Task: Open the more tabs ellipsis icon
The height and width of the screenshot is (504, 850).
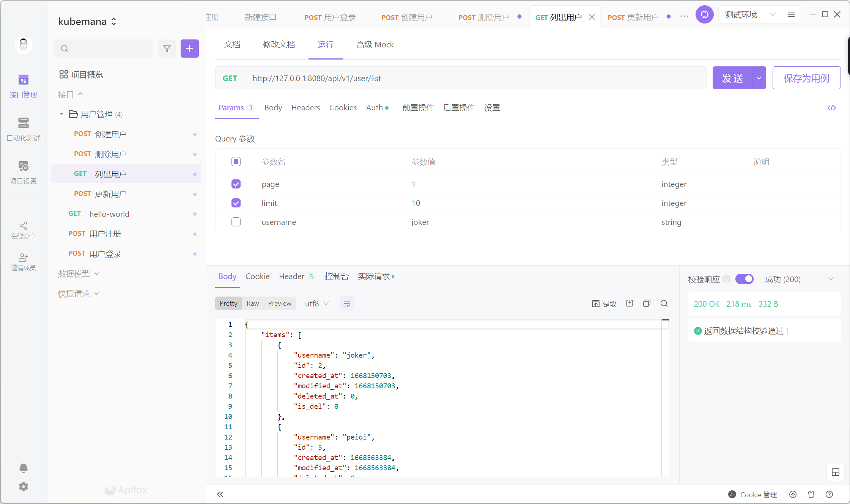Action: 684,16
